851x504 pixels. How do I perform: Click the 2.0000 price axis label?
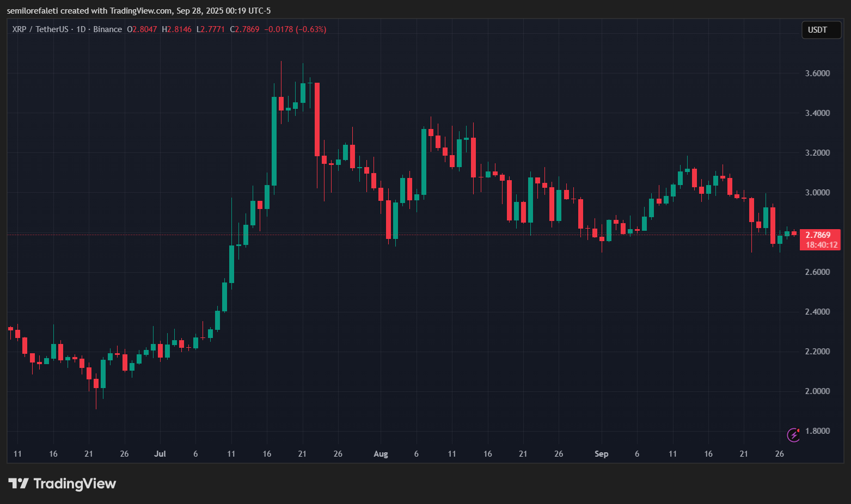[x=818, y=391]
